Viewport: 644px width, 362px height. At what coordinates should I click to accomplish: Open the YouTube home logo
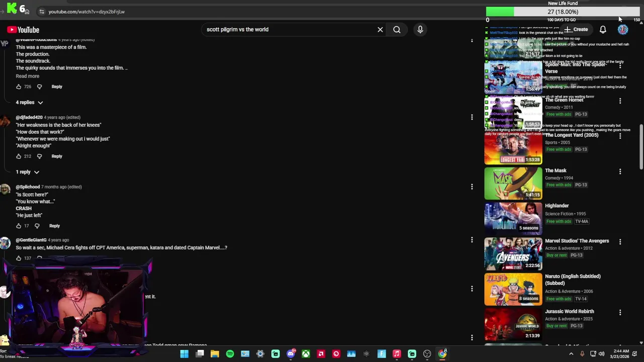click(x=23, y=30)
